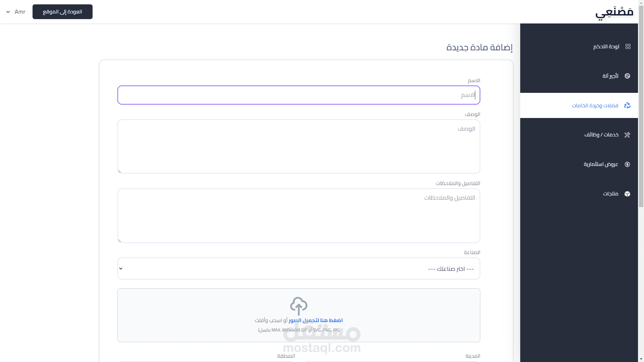The image size is (644, 362).
Task: Open لوحة التحكم menu item
Action: pyautogui.click(x=606, y=47)
